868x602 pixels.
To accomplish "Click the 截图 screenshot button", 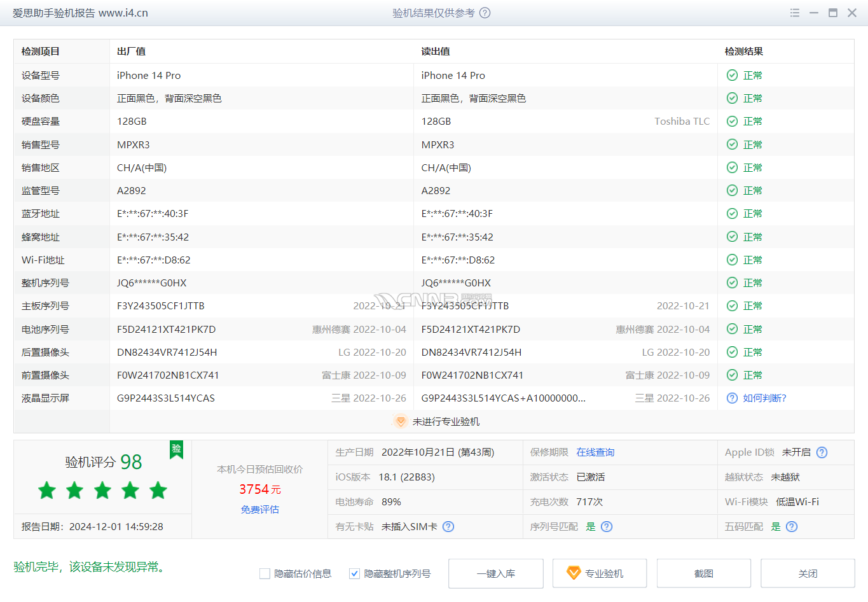I will click(704, 573).
